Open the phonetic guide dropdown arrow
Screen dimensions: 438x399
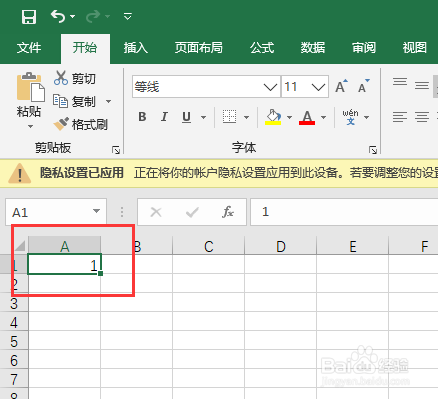pos(367,117)
